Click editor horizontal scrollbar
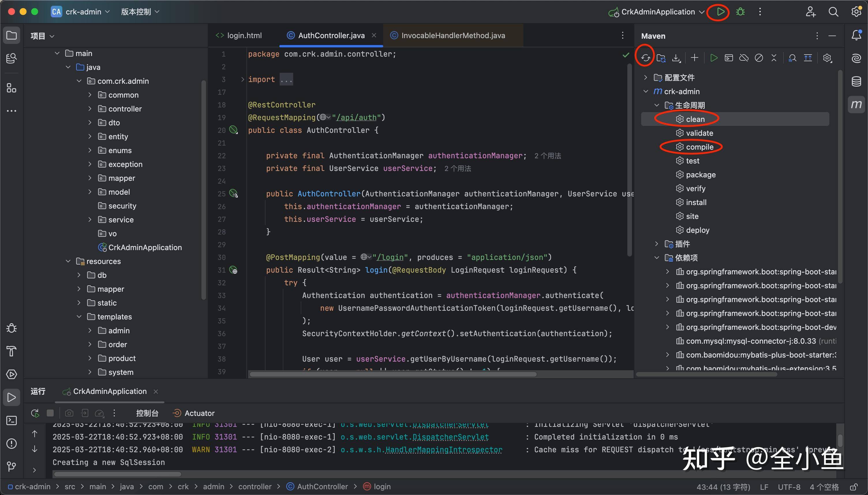Screen dimensions: 868x495 393,374
